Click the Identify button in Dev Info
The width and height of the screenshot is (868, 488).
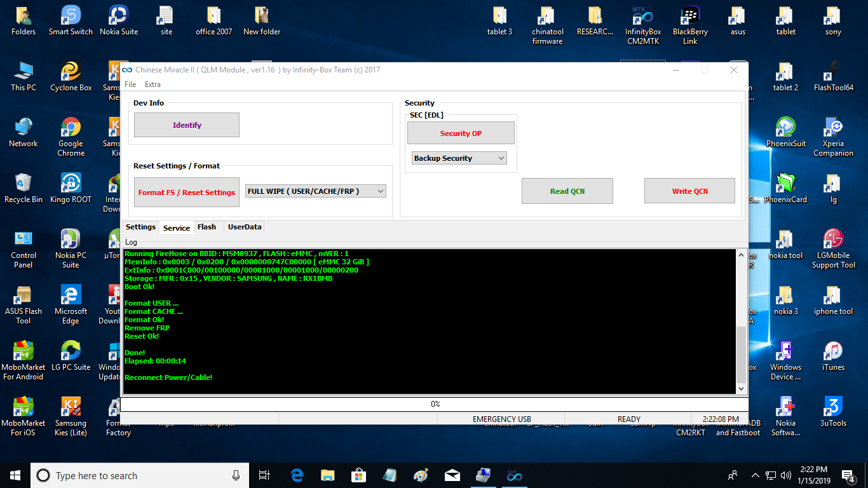tap(187, 125)
